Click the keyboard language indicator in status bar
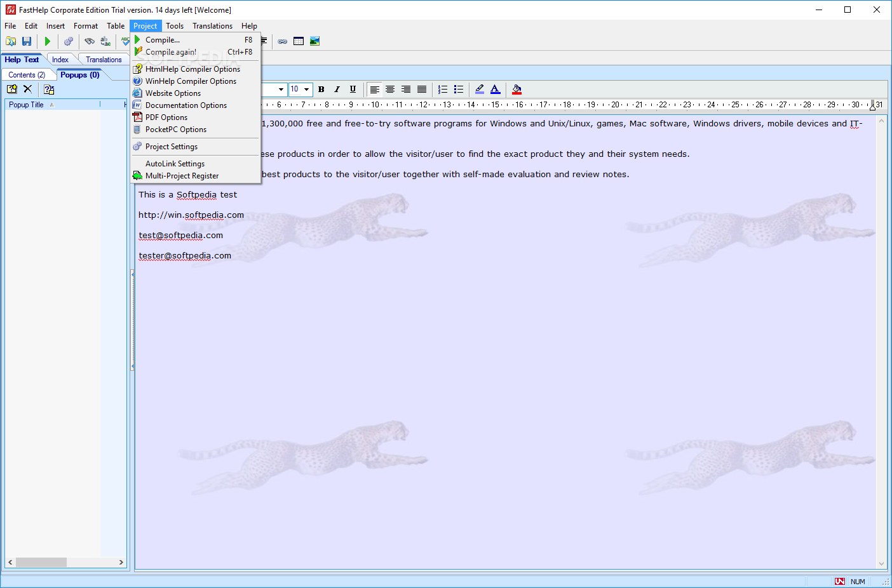The width and height of the screenshot is (892, 588). point(840,582)
